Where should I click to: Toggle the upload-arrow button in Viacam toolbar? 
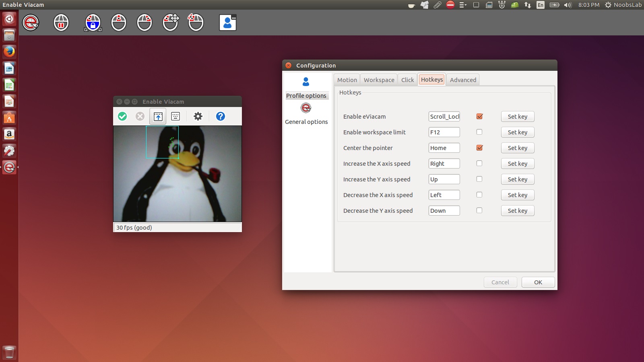(x=158, y=116)
